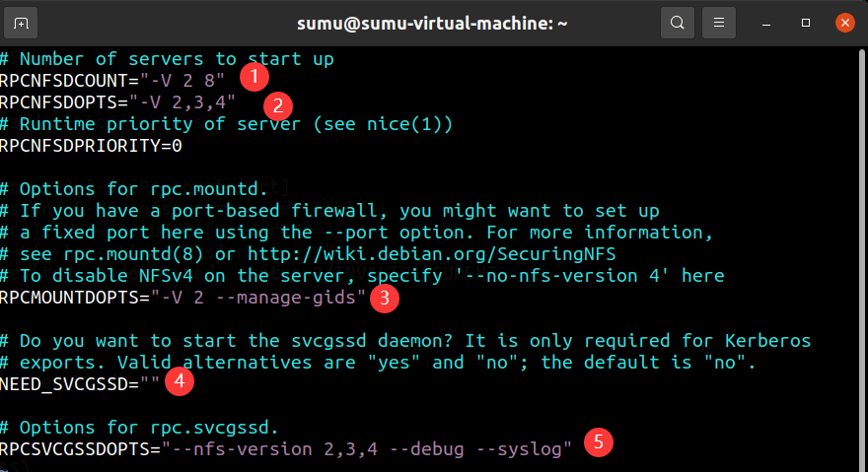Select red marker 5 after RPCSVCGSSDOPTS
This screenshot has height=472, width=868.
pyautogui.click(x=598, y=442)
